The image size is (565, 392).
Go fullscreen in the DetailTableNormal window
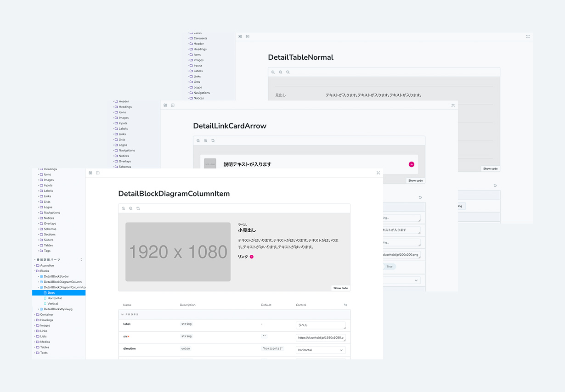[528, 37]
